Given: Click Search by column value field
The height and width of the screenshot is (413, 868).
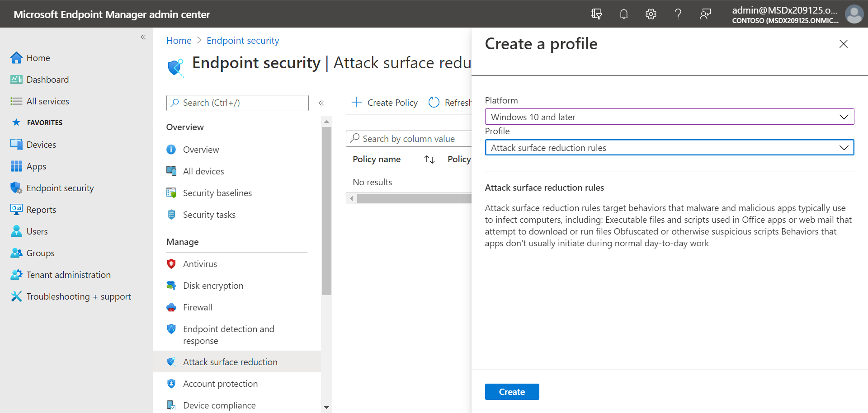Looking at the screenshot, I should (x=409, y=139).
